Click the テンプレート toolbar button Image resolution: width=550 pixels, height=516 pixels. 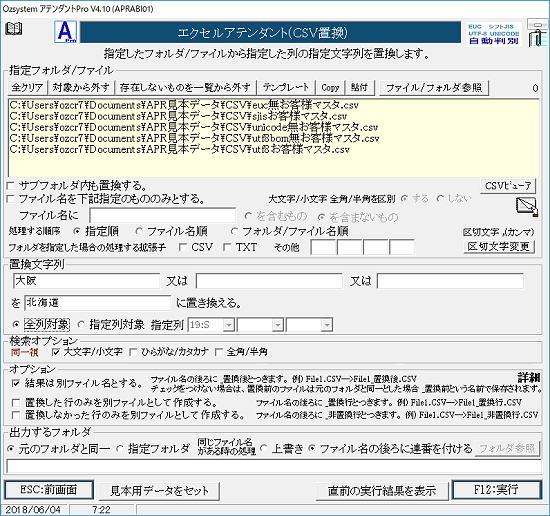coord(286,87)
